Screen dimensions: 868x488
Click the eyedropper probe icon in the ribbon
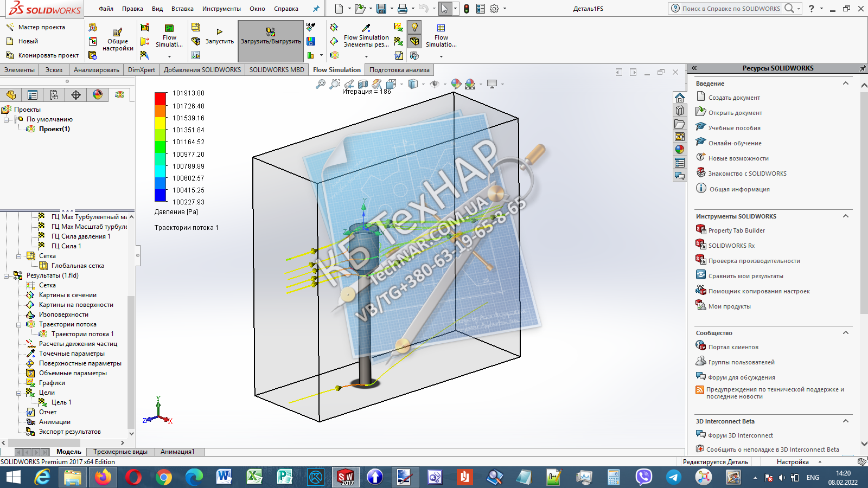(311, 27)
